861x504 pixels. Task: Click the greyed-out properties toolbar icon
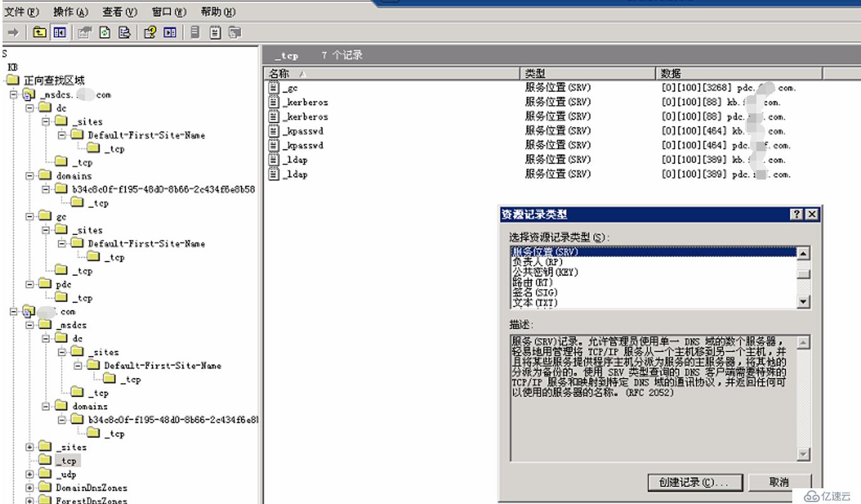[84, 32]
